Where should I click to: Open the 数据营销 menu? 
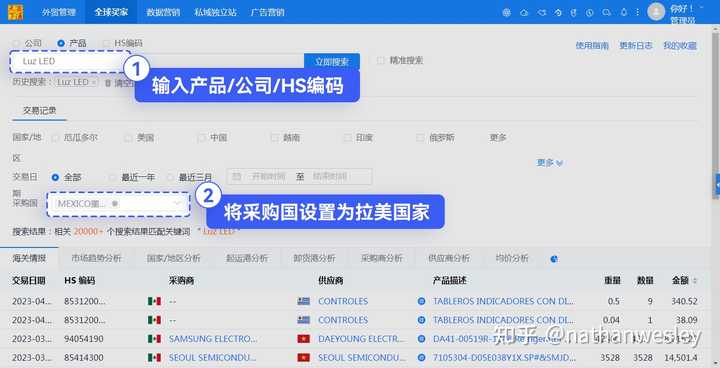[163, 12]
